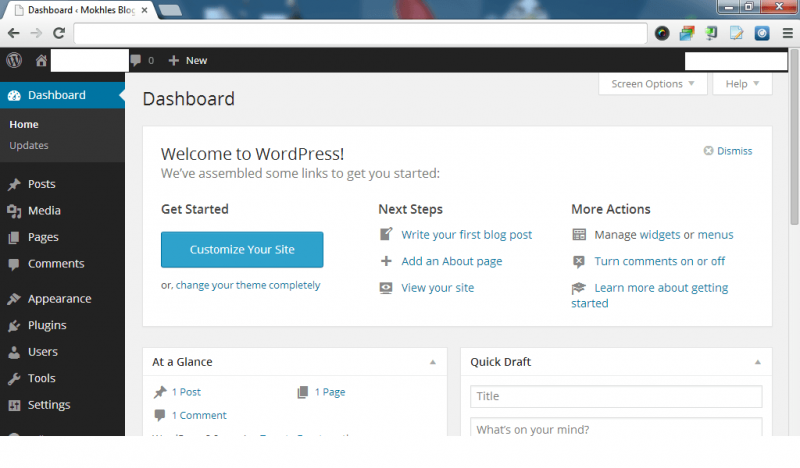Open the Help dropdown tab
The image size is (800, 468).
(x=742, y=84)
